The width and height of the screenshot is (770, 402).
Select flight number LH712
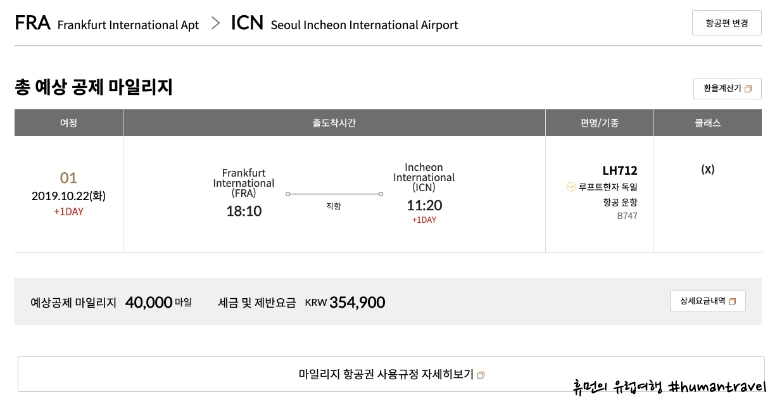tap(619, 170)
